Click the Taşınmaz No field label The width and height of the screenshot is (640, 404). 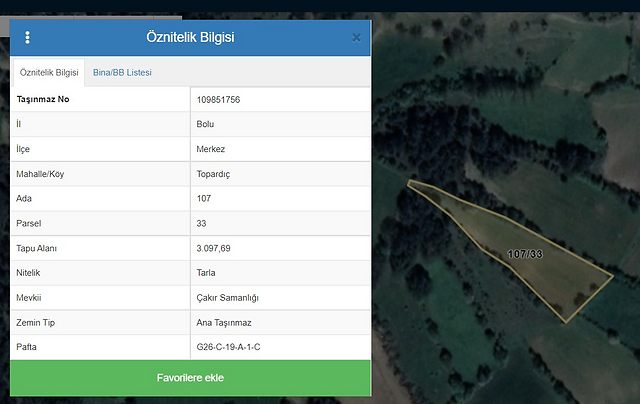tap(43, 100)
